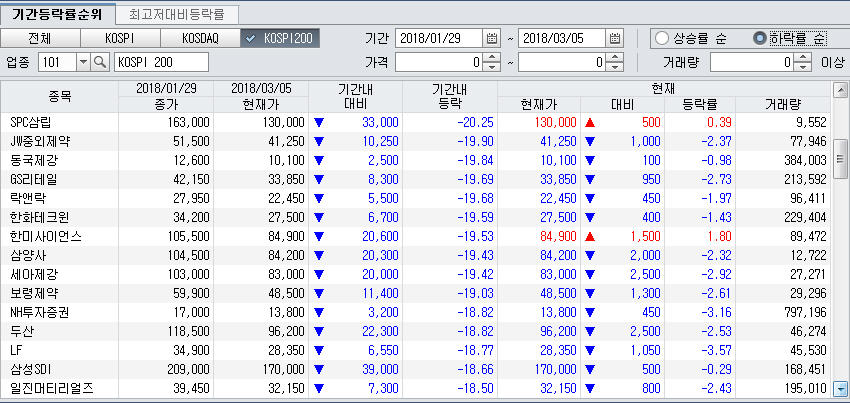This screenshot has width=850, height=403.
Task: Select the 세아제강 row
Action: pos(415,274)
